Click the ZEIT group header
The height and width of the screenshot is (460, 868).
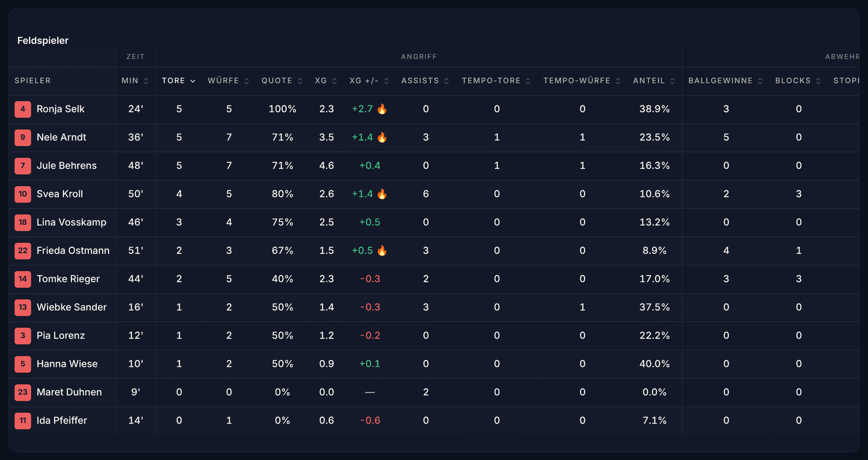pos(135,57)
